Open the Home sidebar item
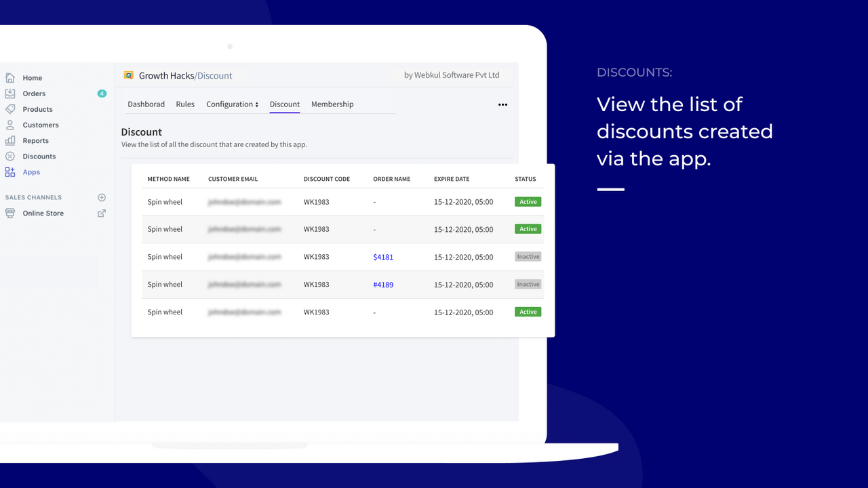 click(33, 78)
